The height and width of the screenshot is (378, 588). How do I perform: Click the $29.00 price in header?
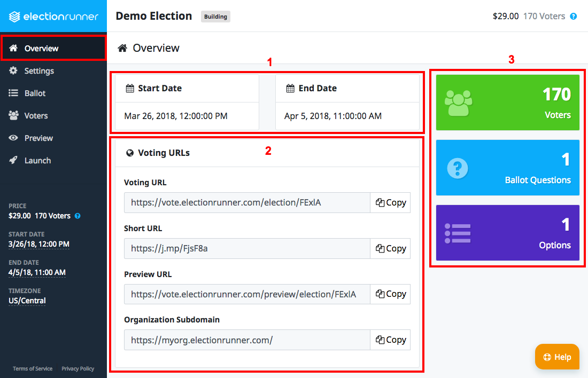(x=506, y=17)
